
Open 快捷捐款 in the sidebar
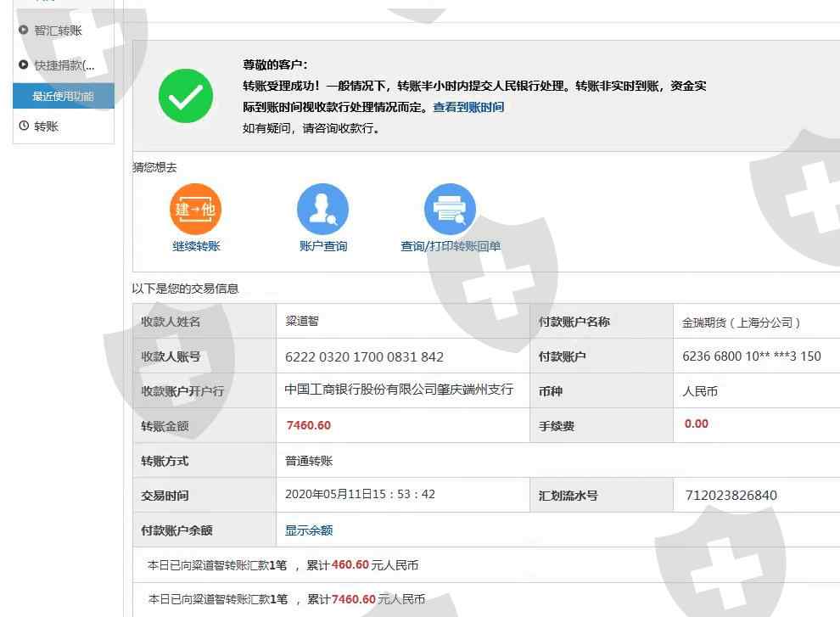point(64,65)
